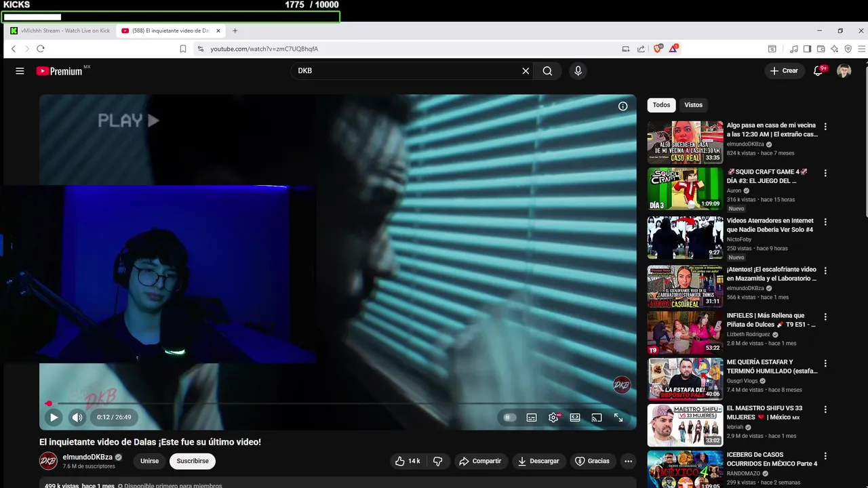The image size is (868, 488).
Task: Select the Vistos filter chip
Action: 693,105
